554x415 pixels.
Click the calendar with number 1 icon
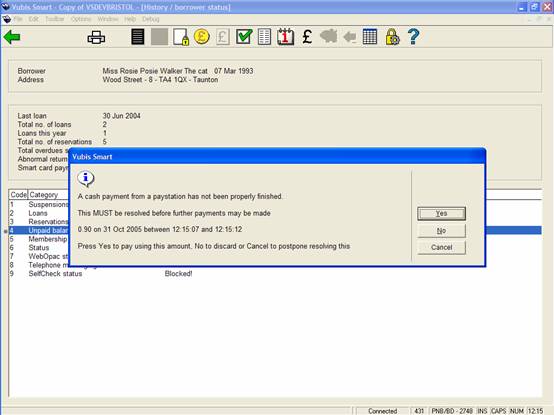285,37
